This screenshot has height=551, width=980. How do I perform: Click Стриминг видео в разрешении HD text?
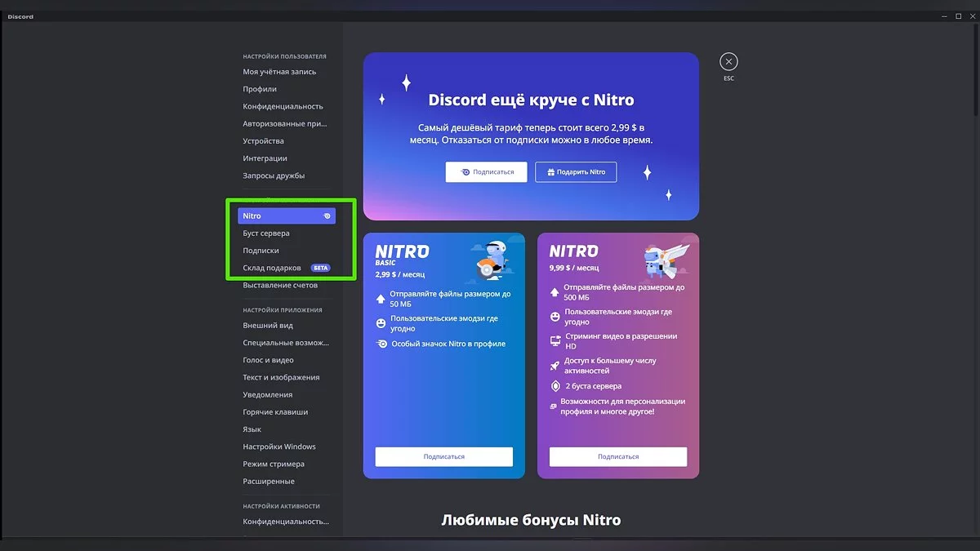pos(621,341)
